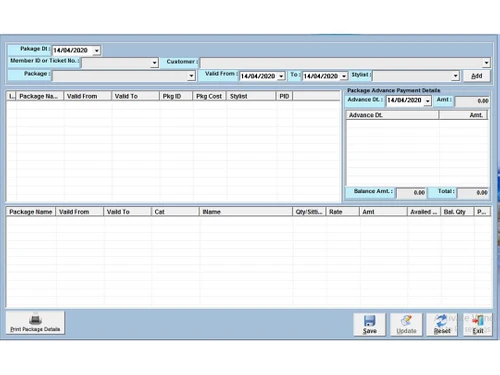Click the Stylist column header in upper grid
Screen dimensions: 500x375
[x=251, y=96]
